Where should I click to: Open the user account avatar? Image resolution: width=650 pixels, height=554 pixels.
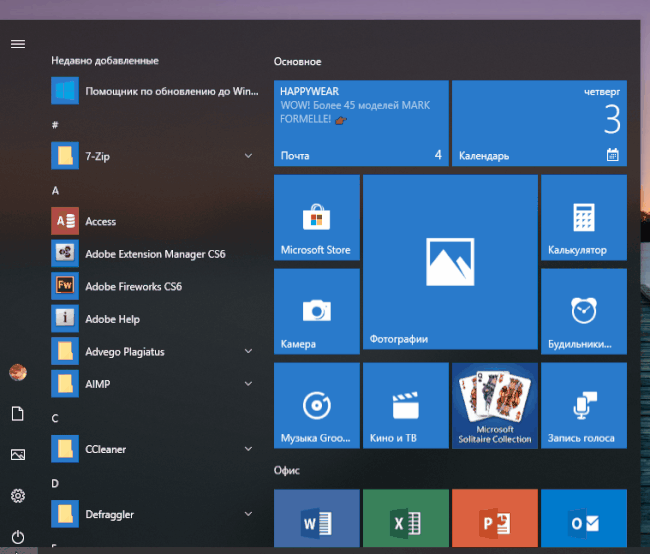pyautogui.click(x=18, y=372)
